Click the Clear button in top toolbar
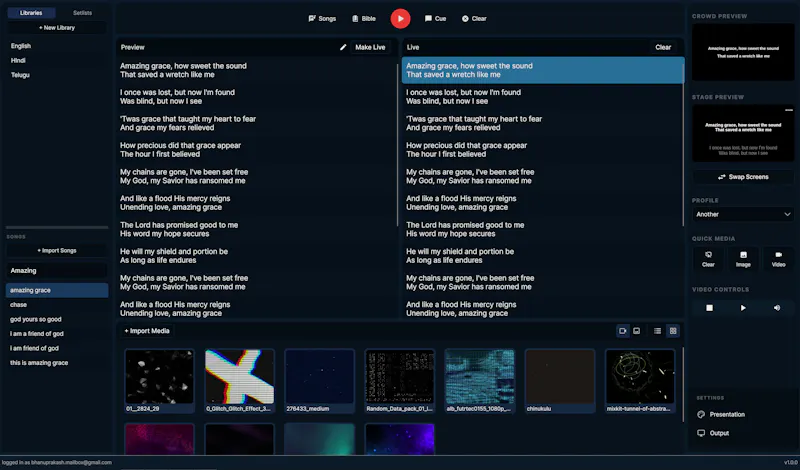Viewport: 800px width, 470px height. [474, 18]
